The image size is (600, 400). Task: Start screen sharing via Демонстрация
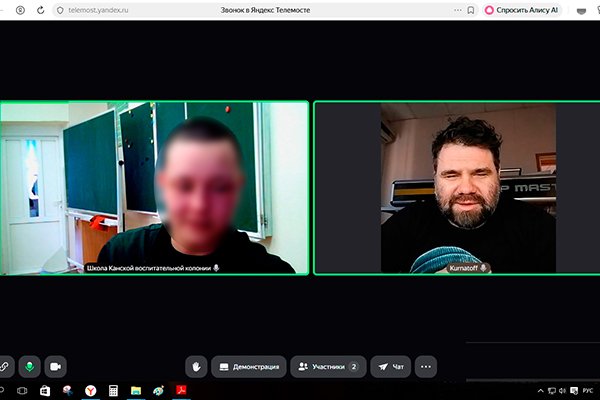coord(247,367)
